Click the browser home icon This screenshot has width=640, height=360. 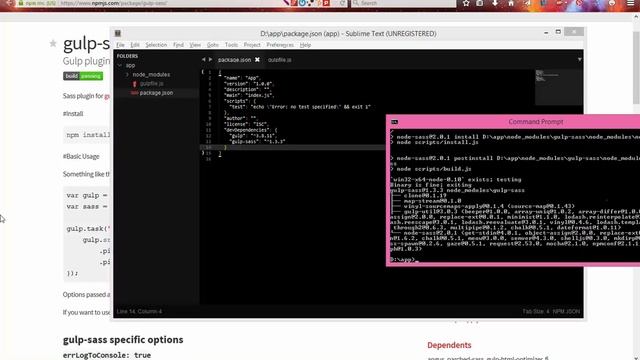pos(511,3)
